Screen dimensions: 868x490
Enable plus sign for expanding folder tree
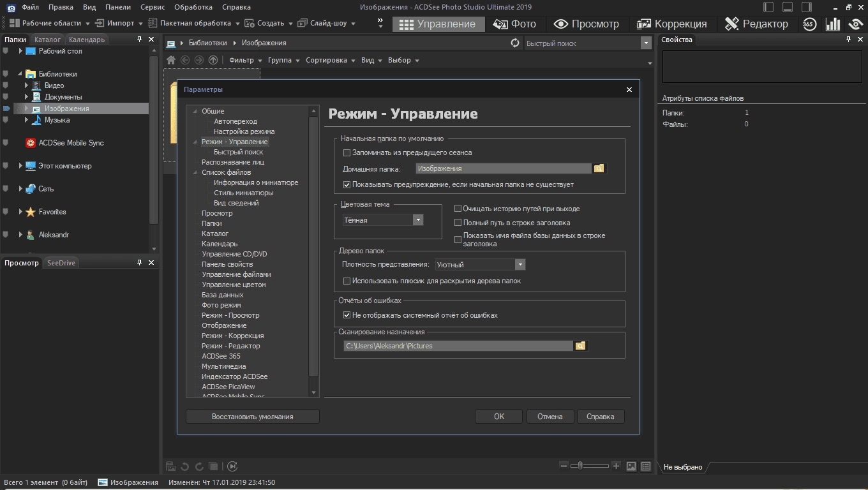pyautogui.click(x=347, y=281)
